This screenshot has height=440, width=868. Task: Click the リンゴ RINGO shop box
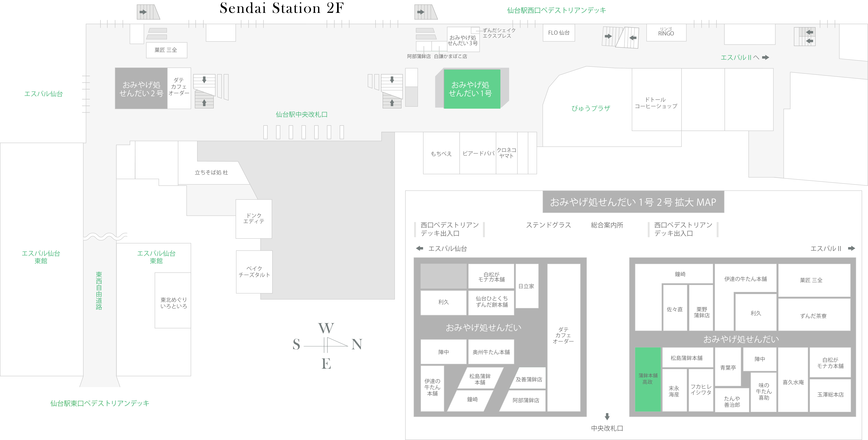tap(666, 32)
